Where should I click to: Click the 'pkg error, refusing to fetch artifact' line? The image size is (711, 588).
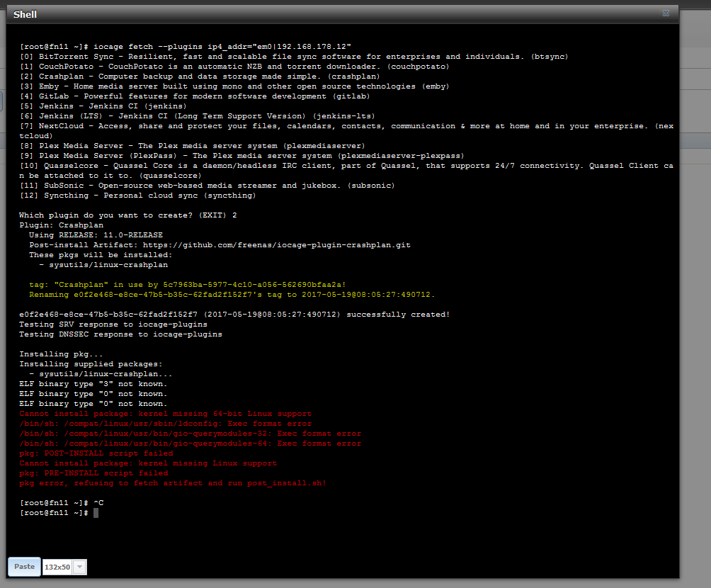click(x=173, y=484)
